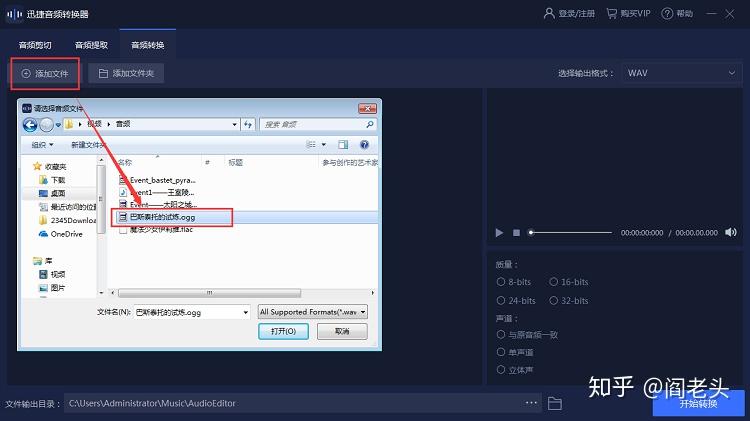This screenshot has height=421, width=750.
Task: Select 收藏夹 favorites in the sidebar
Action: pos(50,166)
